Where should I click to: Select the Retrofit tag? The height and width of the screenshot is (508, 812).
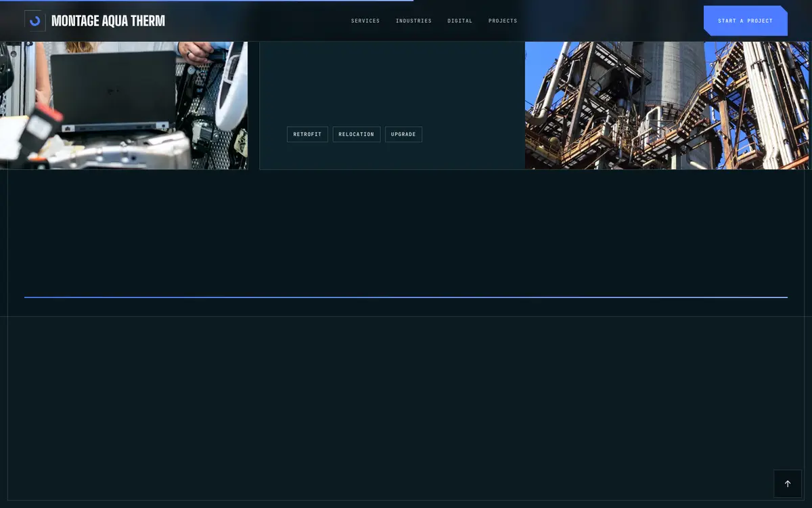coord(307,134)
